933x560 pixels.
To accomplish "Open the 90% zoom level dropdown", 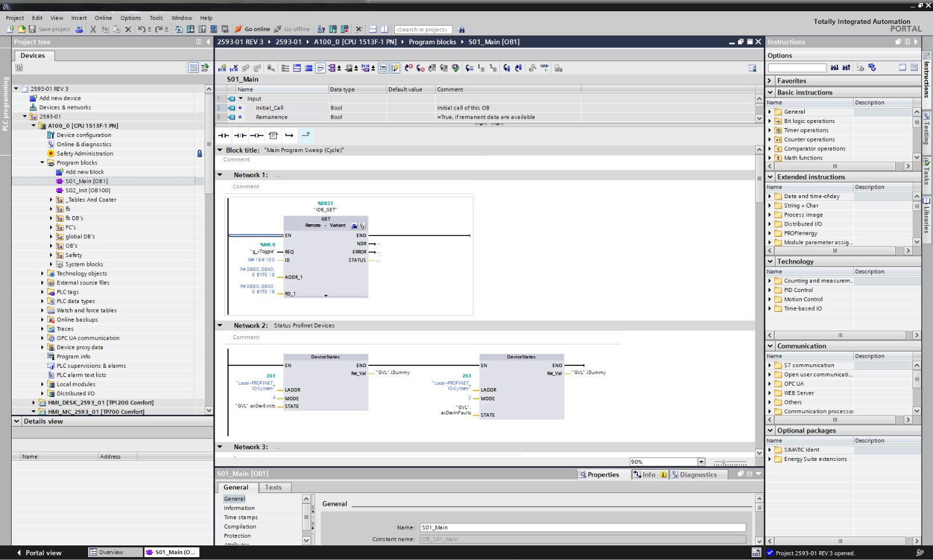I will 701,462.
